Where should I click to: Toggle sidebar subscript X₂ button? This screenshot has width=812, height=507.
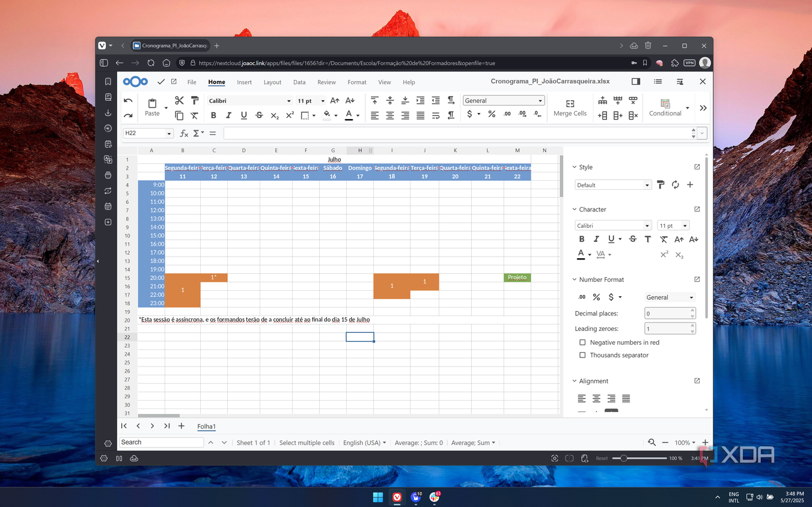click(x=679, y=255)
